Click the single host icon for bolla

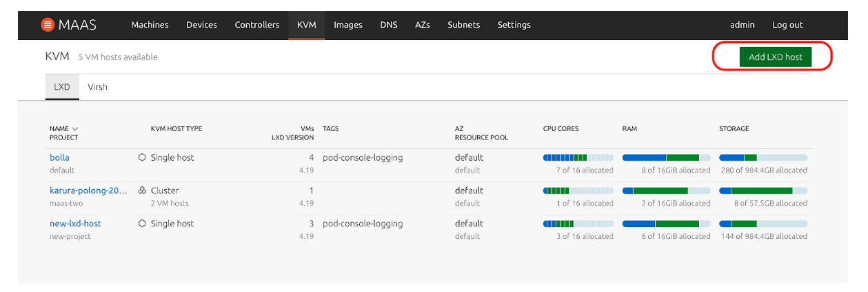pyautogui.click(x=142, y=157)
